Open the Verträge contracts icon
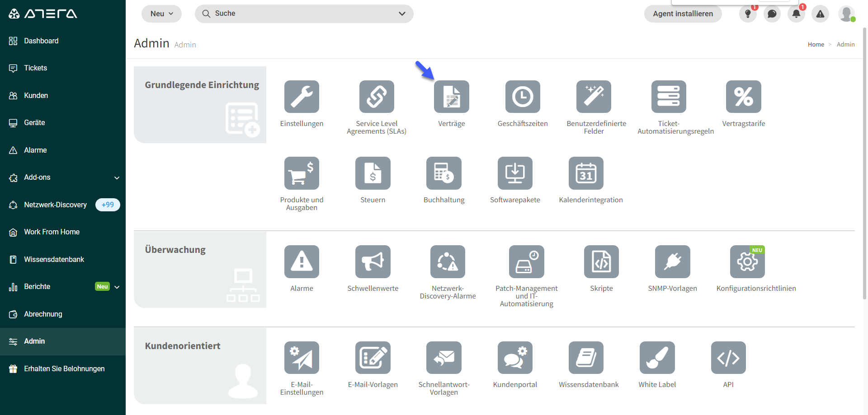Screen dimensions: 868x415 pos(452,97)
